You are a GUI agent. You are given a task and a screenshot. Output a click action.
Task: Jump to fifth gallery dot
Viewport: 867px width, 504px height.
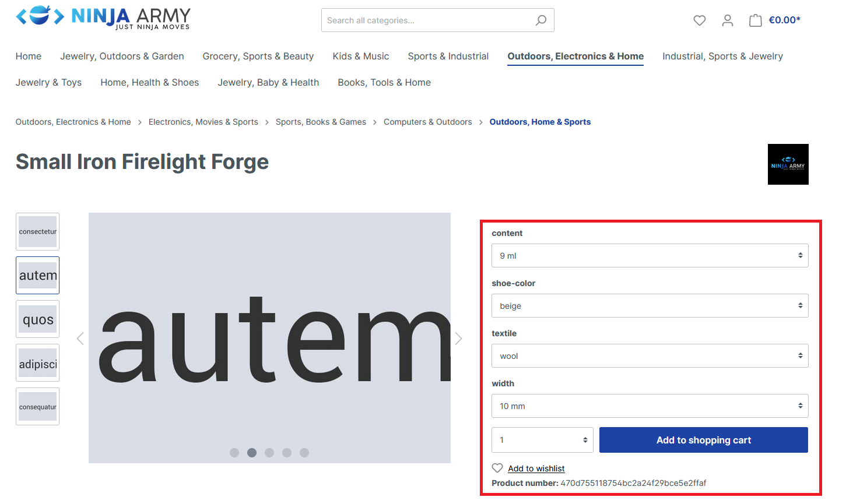pos(304,453)
